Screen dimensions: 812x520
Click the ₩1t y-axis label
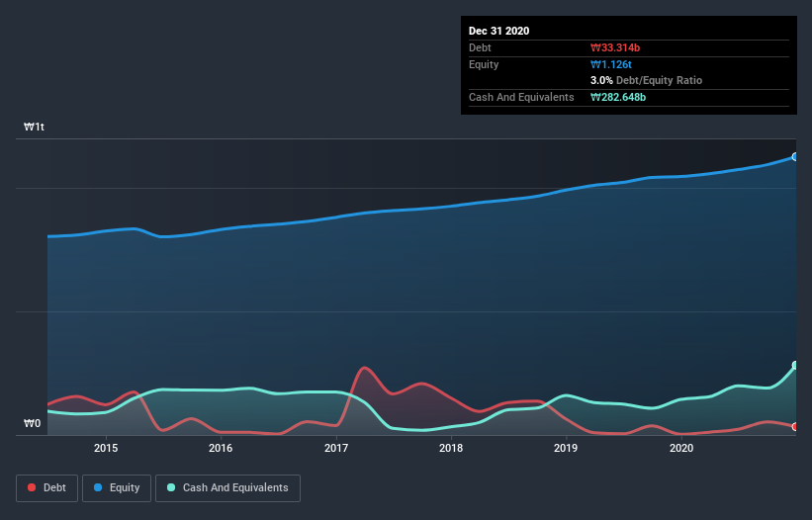[35, 127]
